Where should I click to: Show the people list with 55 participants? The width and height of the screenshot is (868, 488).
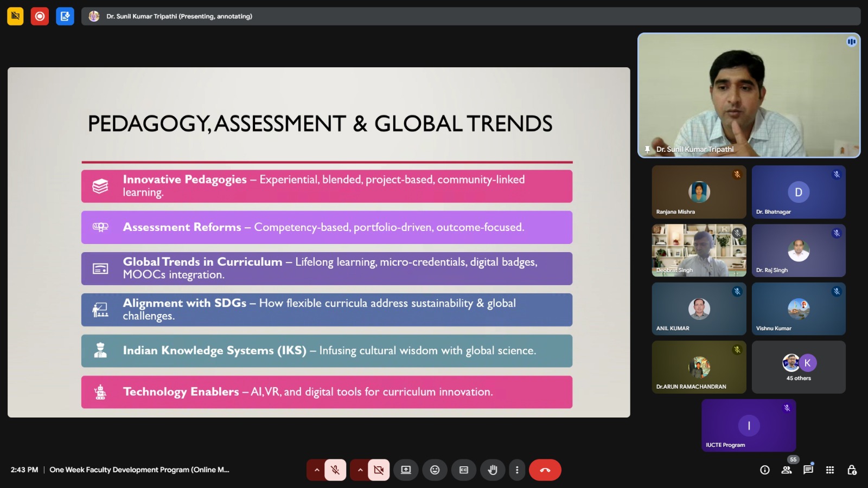(787, 470)
